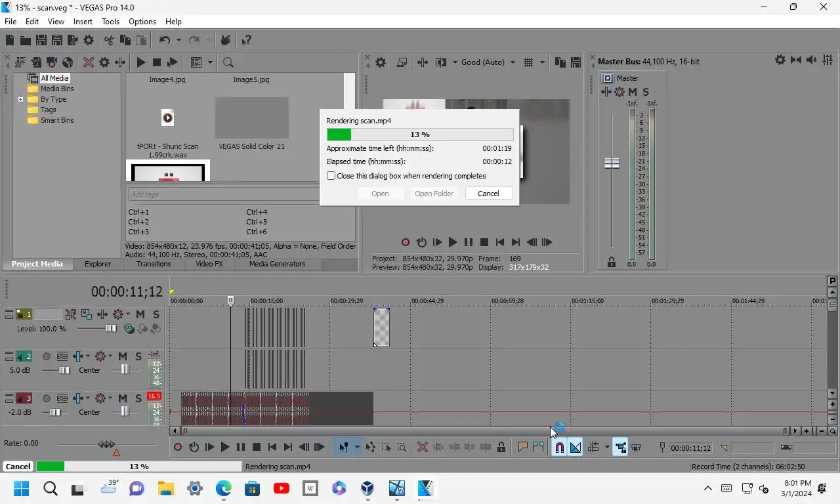
Task: Toggle Lock Envelopes to Events button
Action: click(620, 447)
